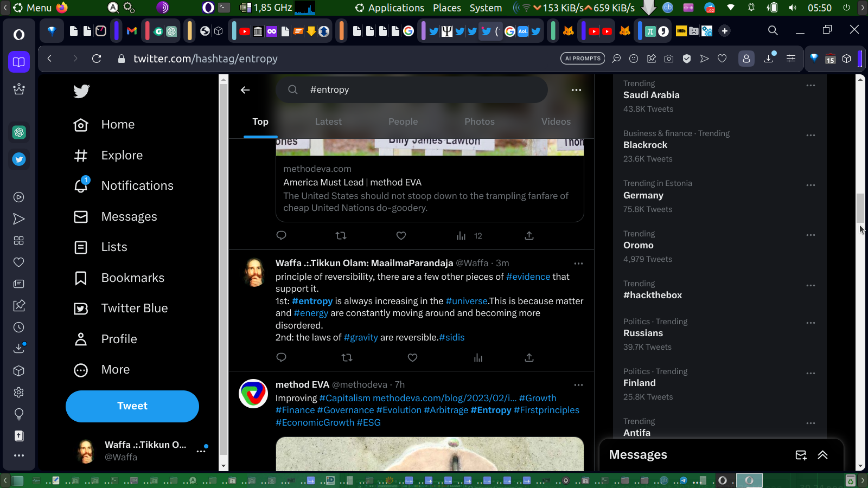Click the back arrow beside the search box

point(245,90)
